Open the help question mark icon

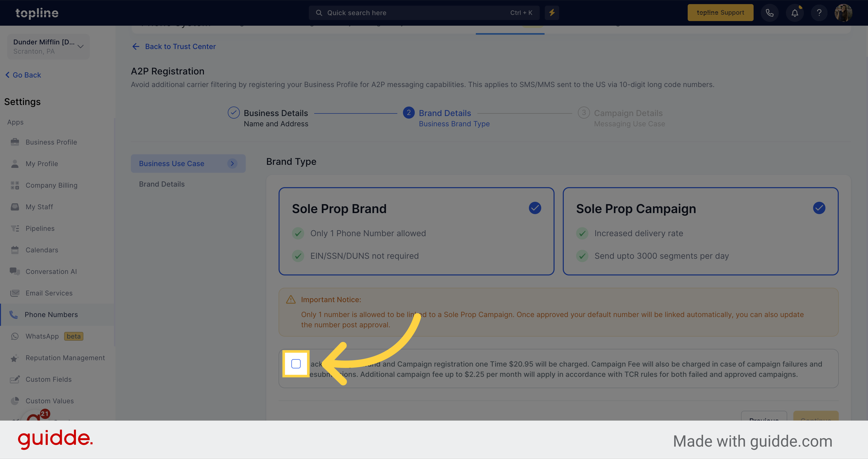pyautogui.click(x=819, y=13)
